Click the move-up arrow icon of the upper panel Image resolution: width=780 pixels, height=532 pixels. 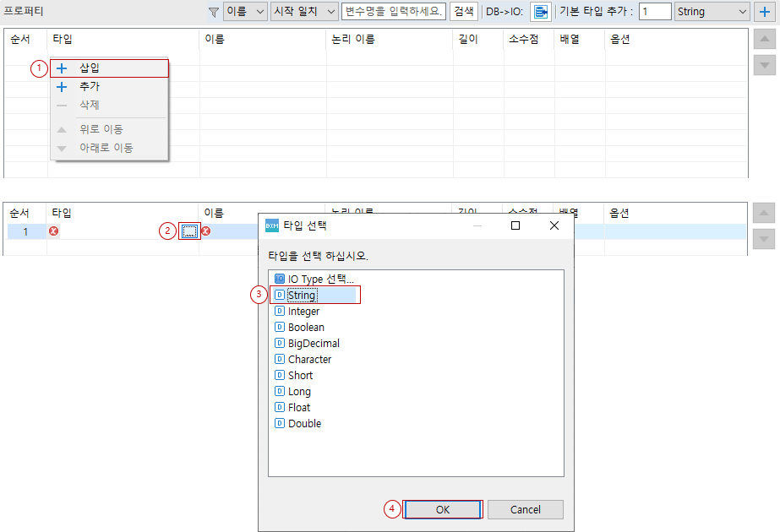click(763, 38)
